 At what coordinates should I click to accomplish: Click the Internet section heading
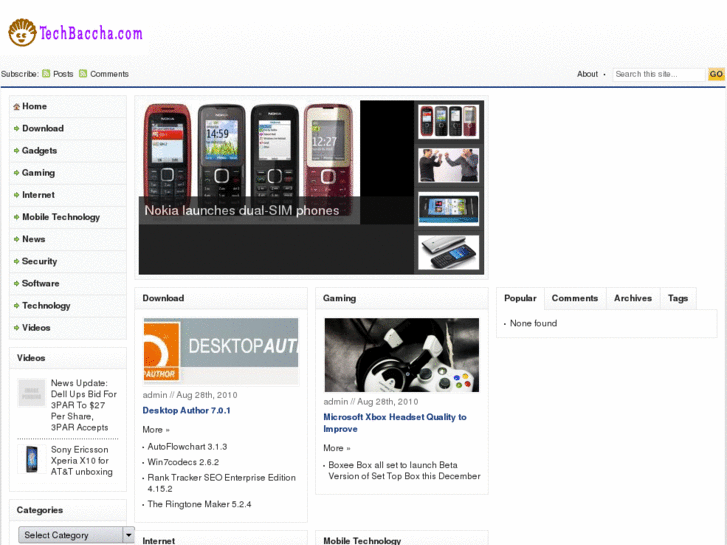159,541
